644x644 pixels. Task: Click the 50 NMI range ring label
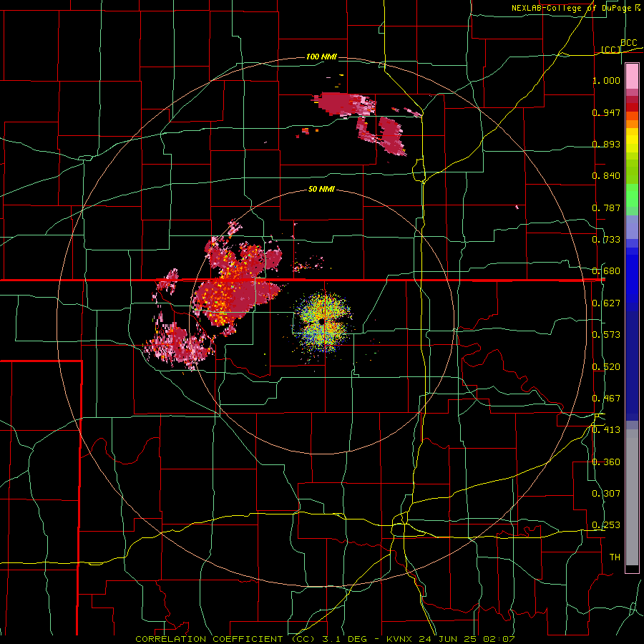coord(321,189)
